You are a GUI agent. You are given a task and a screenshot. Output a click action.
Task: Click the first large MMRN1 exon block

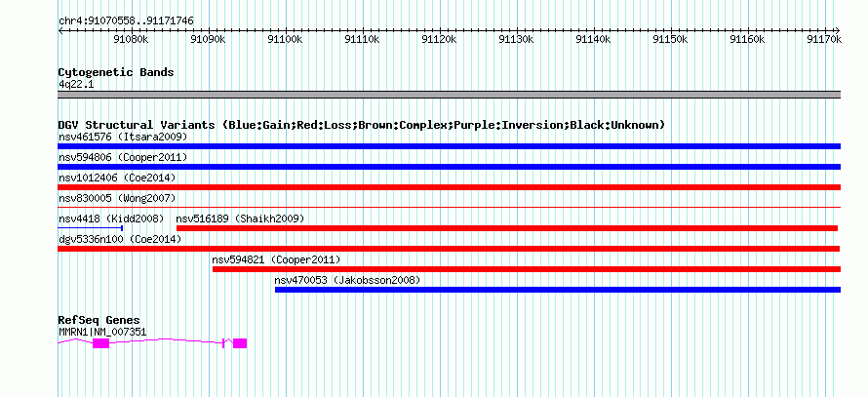[x=100, y=343]
